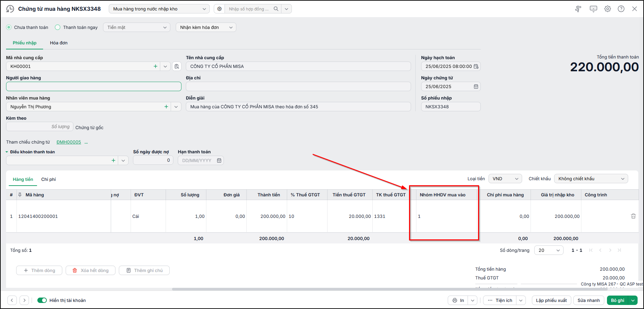The width and height of the screenshot is (644, 309).
Task: Go to next page of table
Action: [x=610, y=250]
